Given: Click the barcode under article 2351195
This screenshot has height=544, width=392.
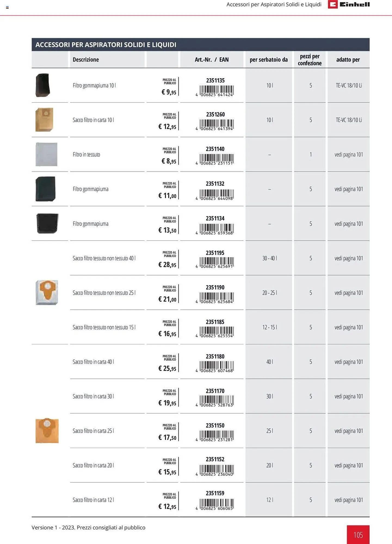Looking at the screenshot, I should click(216, 262).
